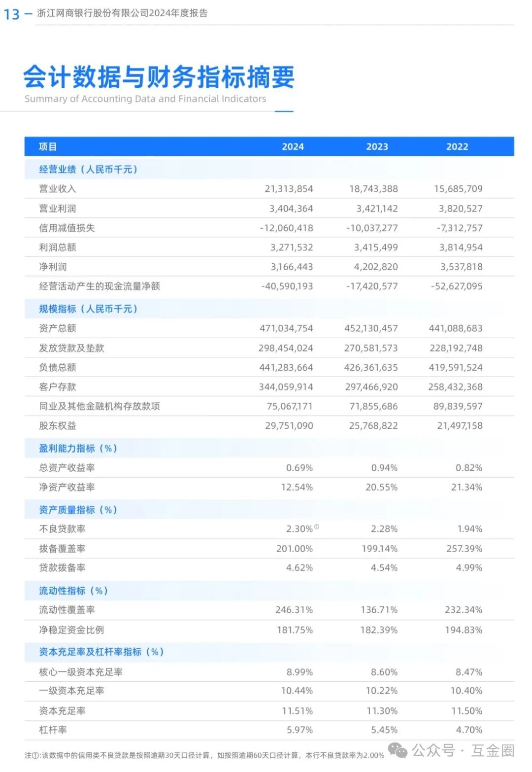Select equity value 29,751,090
Viewport: 532px width, 772px height.
click(x=289, y=425)
